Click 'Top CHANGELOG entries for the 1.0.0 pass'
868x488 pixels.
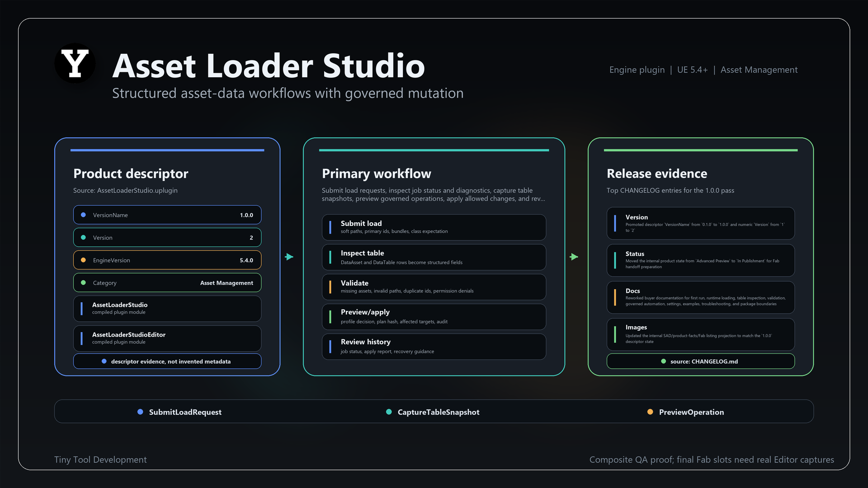click(x=670, y=190)
